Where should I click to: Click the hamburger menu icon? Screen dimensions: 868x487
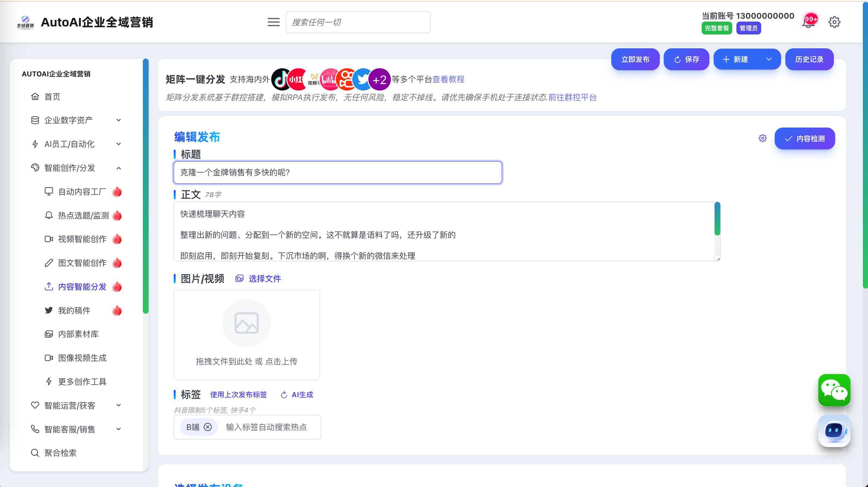(273, 22)
